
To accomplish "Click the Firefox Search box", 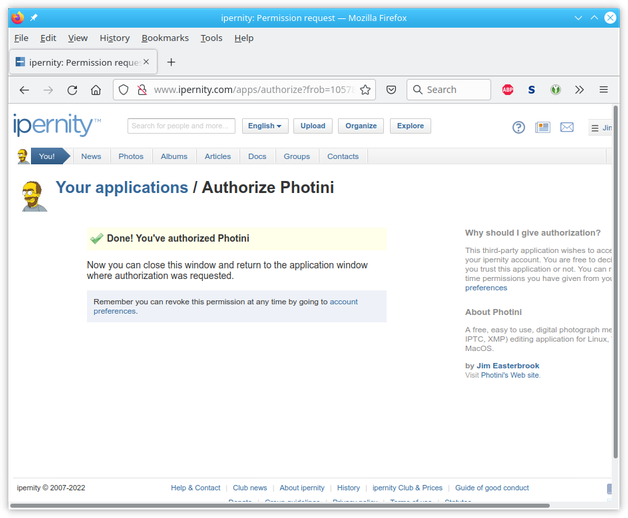I will pyautogui.click(x=449, y=90).
